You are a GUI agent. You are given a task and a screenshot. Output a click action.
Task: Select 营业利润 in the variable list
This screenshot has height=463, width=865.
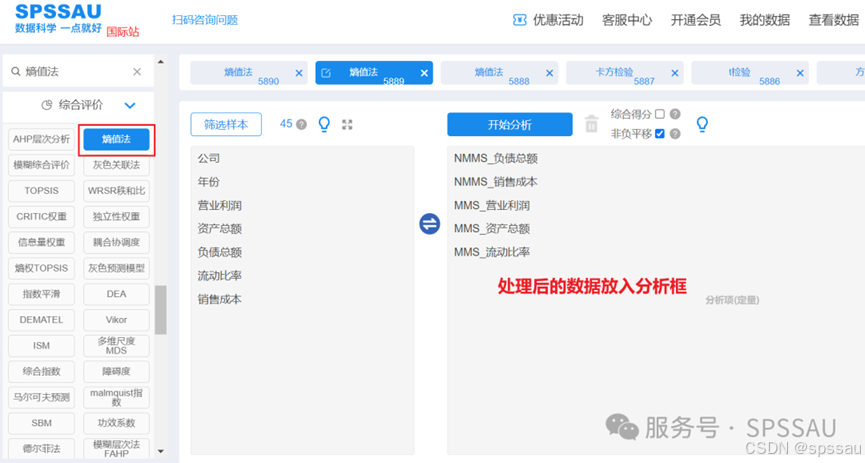click(220, 206)
